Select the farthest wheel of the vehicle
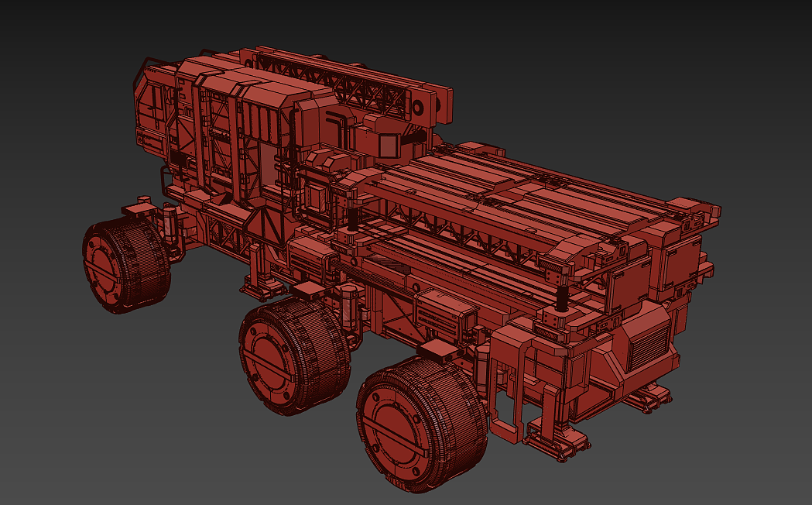Image resolution: width=812 pixels, height=505 pixels. (x=126, y=265)
